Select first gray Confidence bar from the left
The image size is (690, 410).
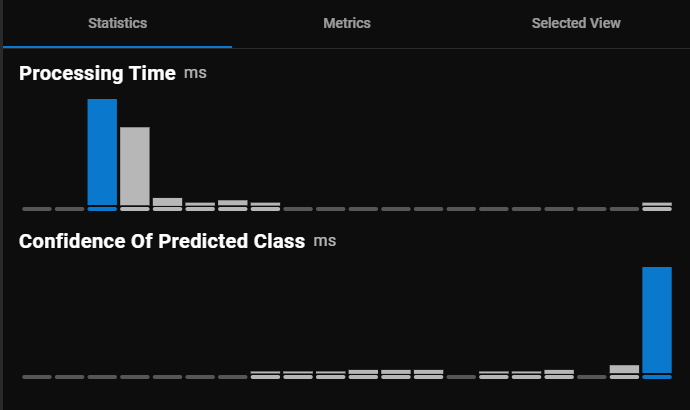click(265, 375)
